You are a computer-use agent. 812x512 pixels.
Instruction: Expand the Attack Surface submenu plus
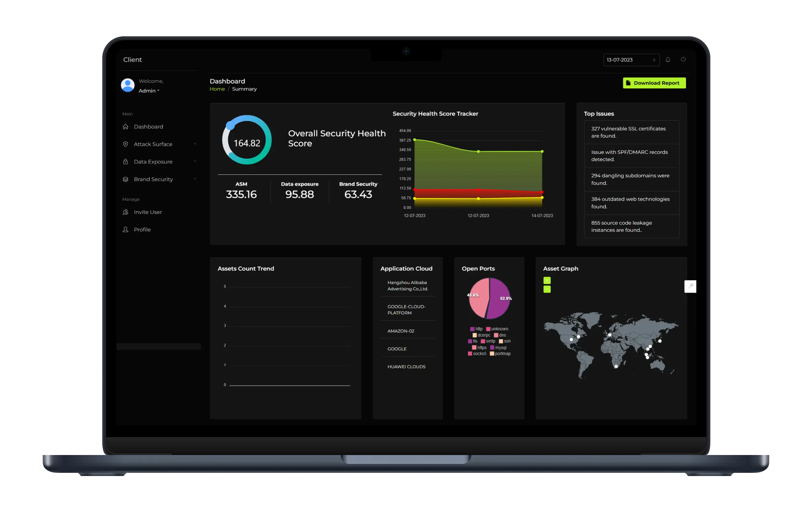(195, 144)
